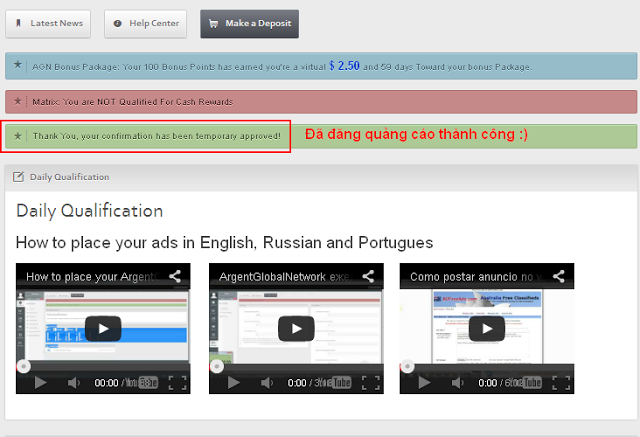Click the star icon in Thank You banner
The image size is (640, 437).
[18, 136]
